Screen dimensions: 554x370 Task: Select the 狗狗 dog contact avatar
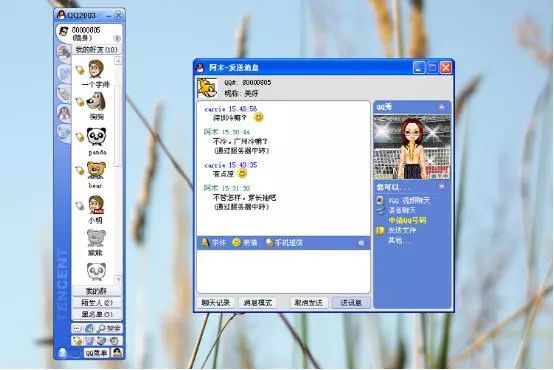point(96,102)
